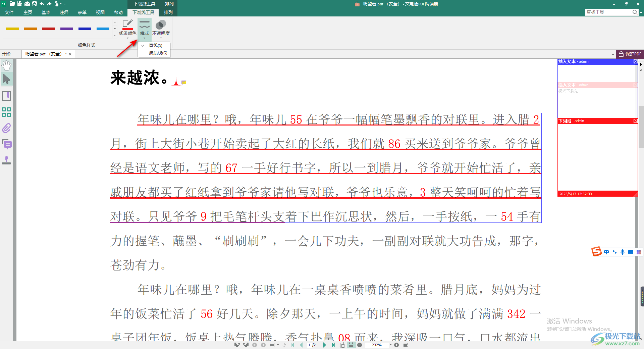Viewport: 644px width, 349px height.
Task: Switch to 主页 ribbon tab
Action: [28, 12]
